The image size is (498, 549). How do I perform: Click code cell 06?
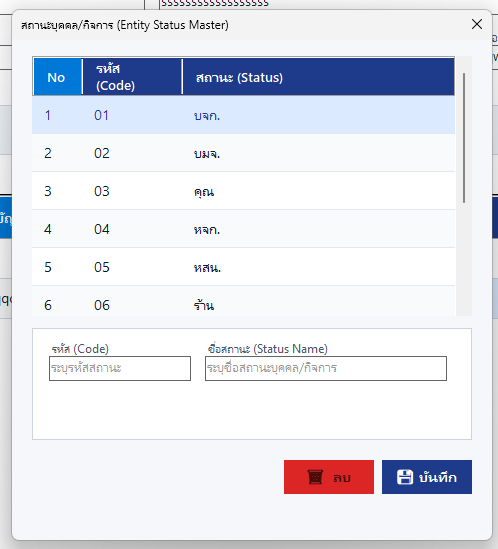[102, 305]
